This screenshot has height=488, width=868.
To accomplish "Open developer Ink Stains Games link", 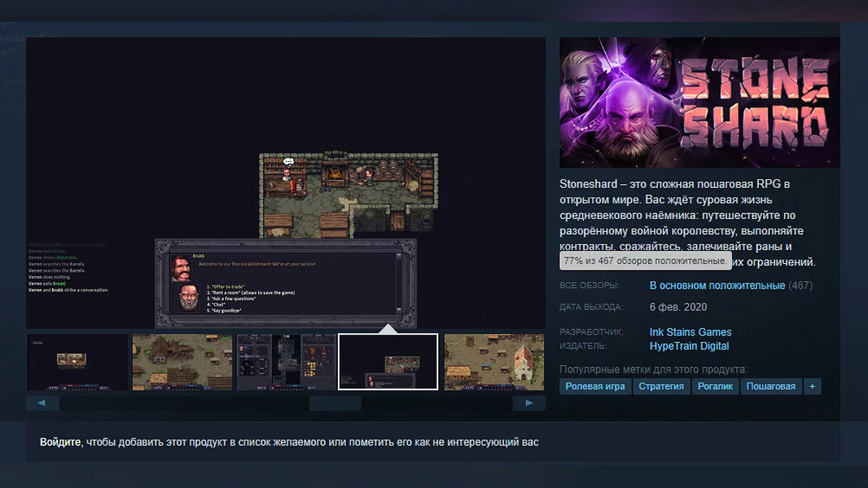I will 690,332.
